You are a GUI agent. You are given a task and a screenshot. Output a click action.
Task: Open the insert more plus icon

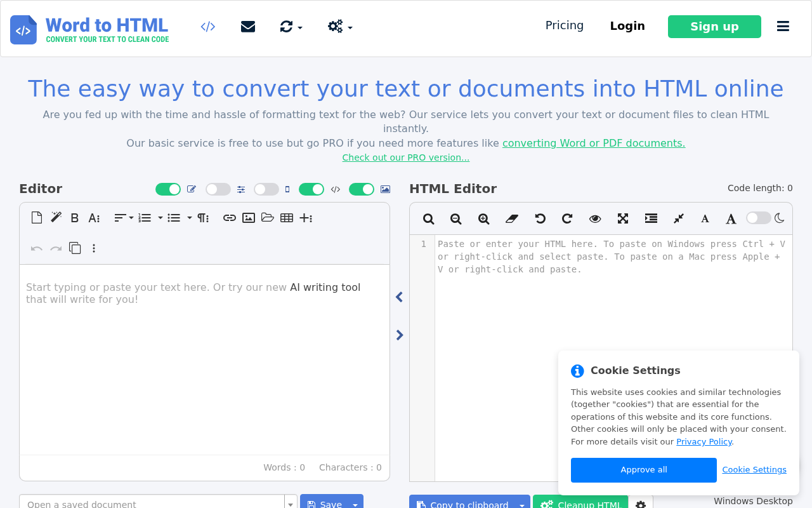(x=306, y=218)
